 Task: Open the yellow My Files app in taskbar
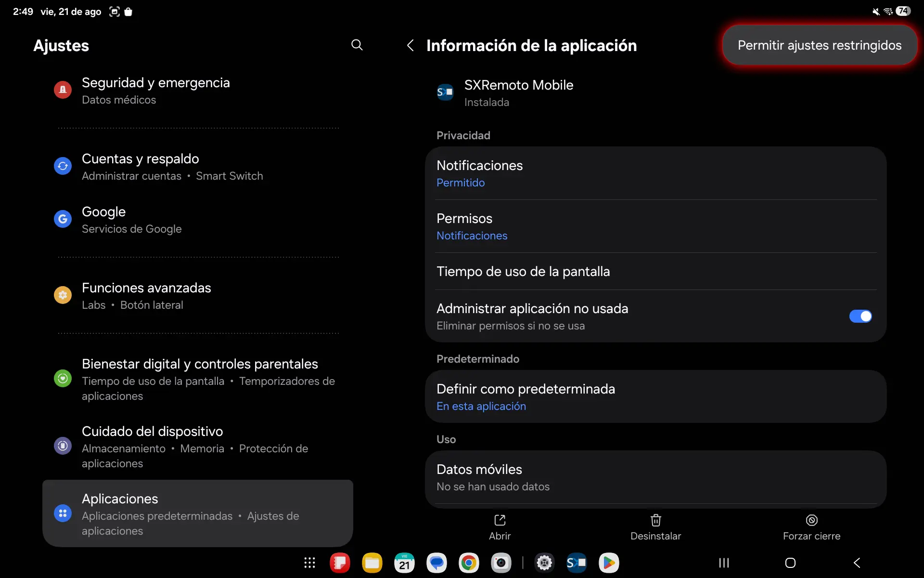pos(372,563)
